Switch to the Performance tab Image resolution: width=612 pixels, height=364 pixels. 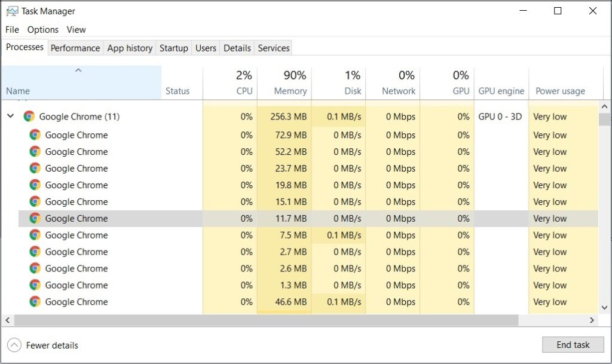point(75,48)
